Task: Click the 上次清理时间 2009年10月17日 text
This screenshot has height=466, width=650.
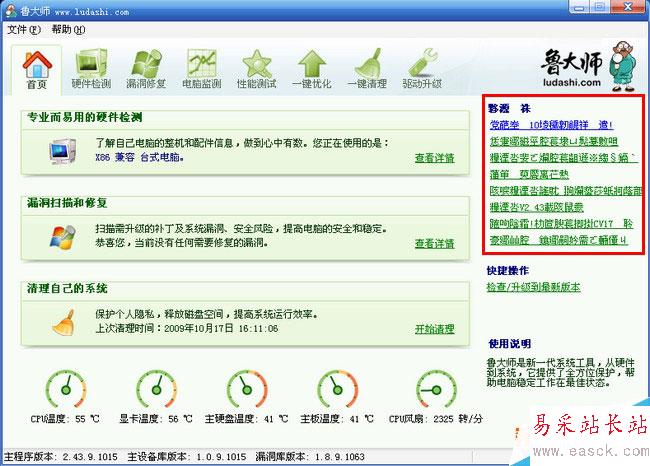Action: tap(187, 329)
